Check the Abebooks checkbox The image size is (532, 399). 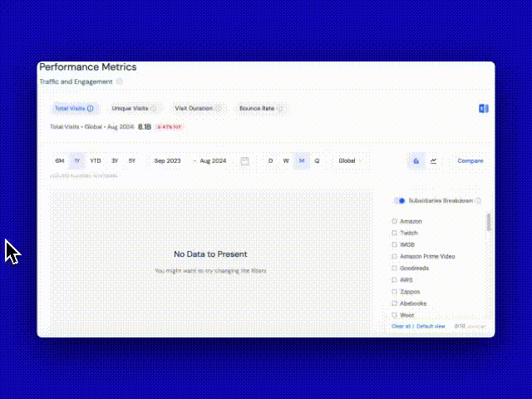point(394,303)
